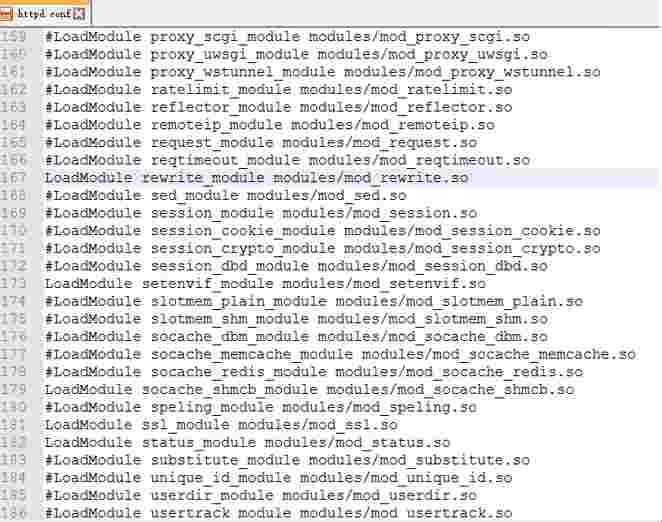
Task: Click line with mod_socache_dbm.so
Action: point(296,337)
